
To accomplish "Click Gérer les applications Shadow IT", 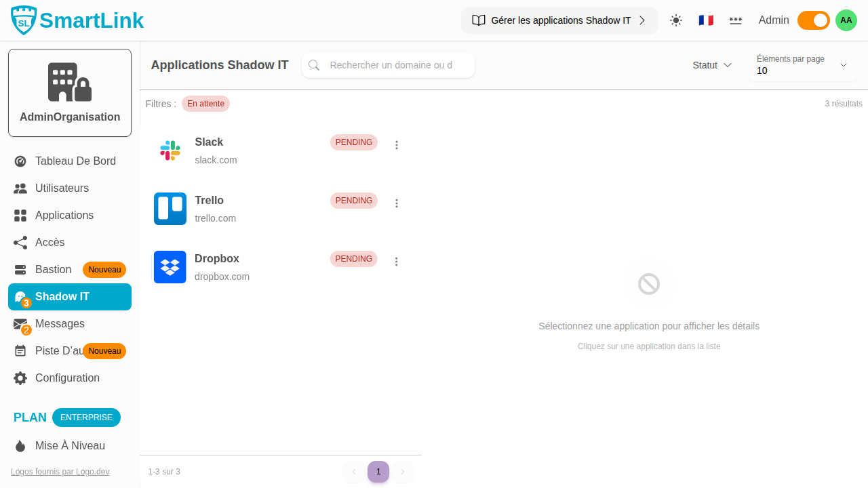I will (559, 20).
